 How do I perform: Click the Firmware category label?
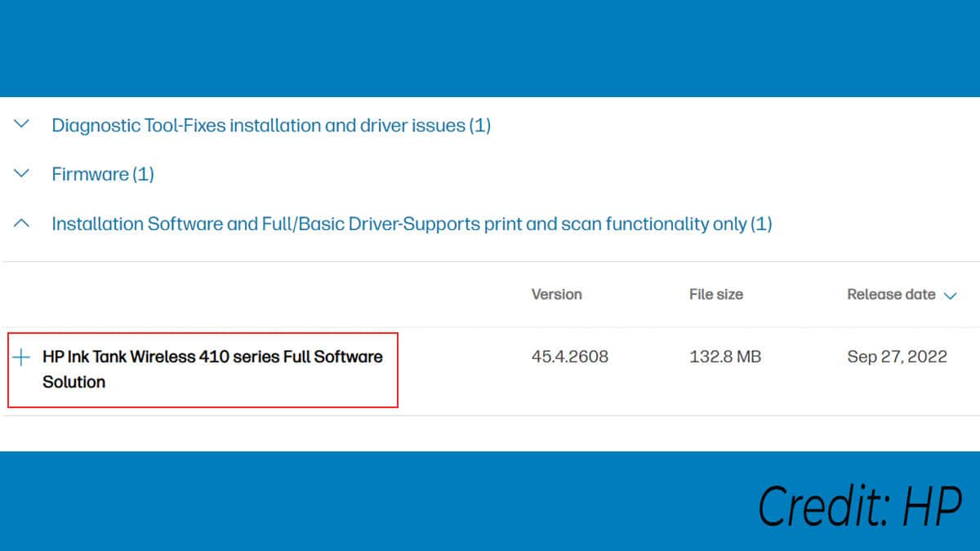(x=88, y=175)
